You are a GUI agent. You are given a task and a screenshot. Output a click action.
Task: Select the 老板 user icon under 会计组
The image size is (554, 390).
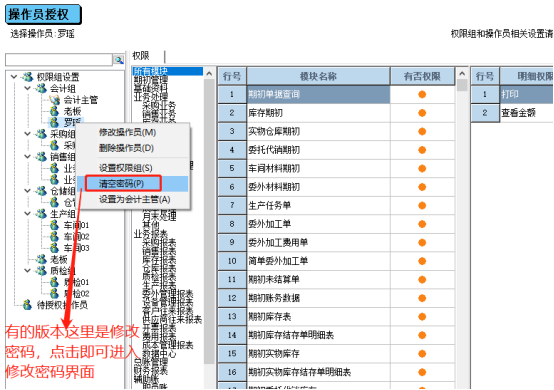point(54,111)
